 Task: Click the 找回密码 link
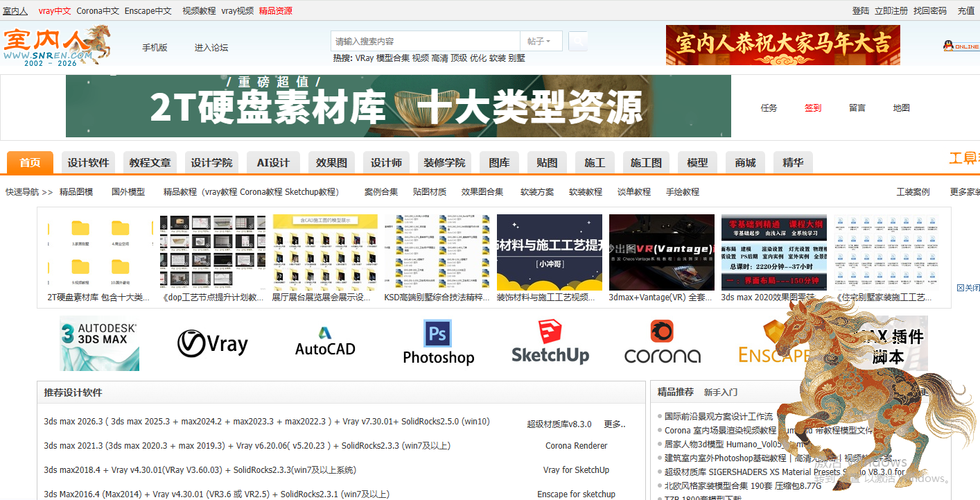pos(930,11)
